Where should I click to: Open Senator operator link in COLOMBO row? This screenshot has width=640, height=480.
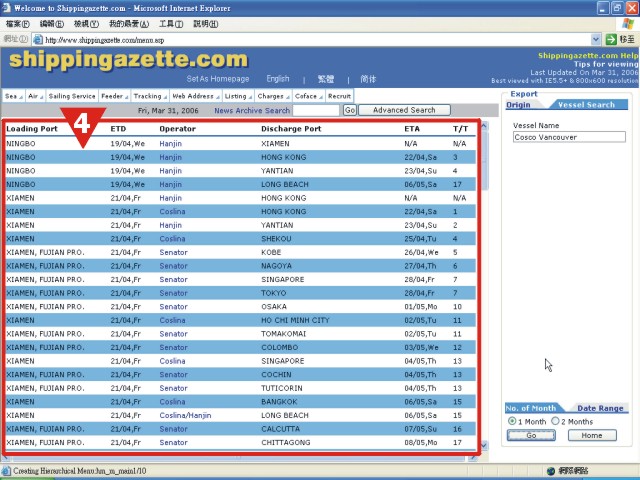173,347
